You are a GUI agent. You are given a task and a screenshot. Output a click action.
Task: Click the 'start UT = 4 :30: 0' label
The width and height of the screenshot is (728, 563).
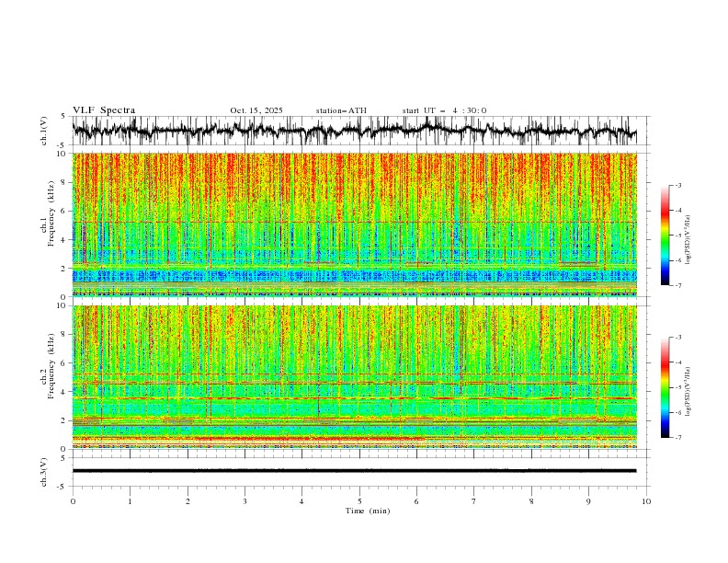pos(444,110)
